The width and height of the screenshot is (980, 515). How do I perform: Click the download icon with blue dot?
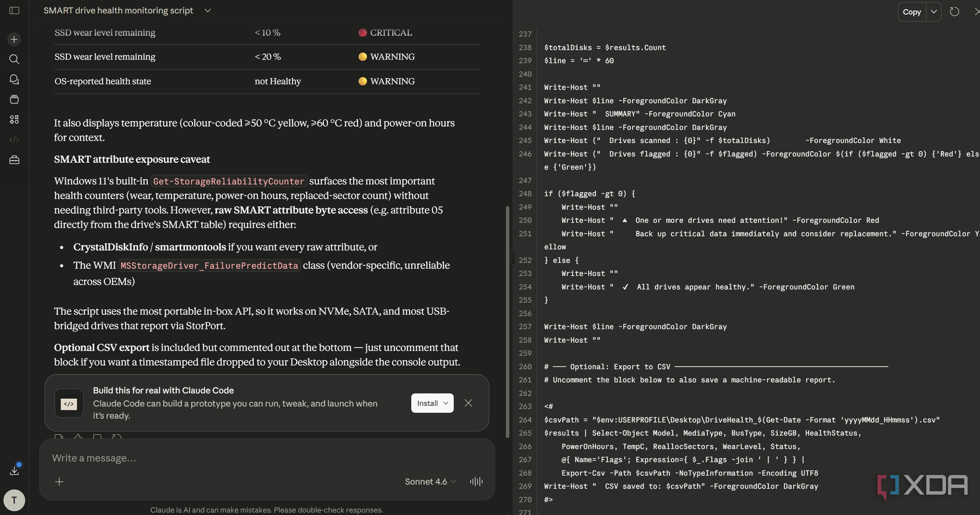coord(15,470)
